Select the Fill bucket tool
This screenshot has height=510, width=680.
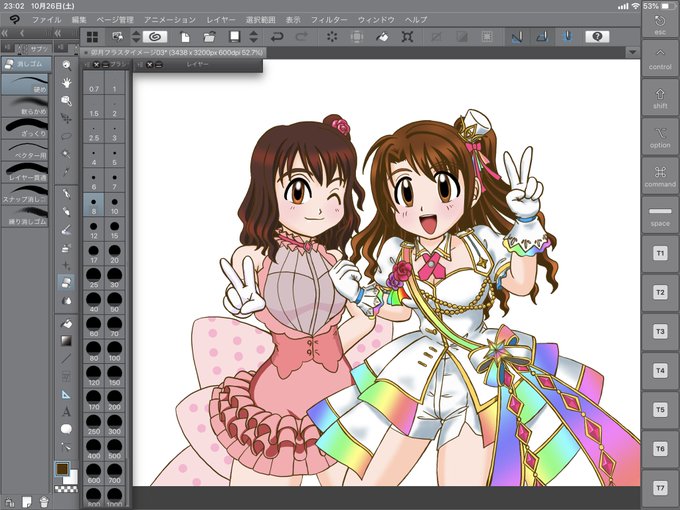(66, 323)
